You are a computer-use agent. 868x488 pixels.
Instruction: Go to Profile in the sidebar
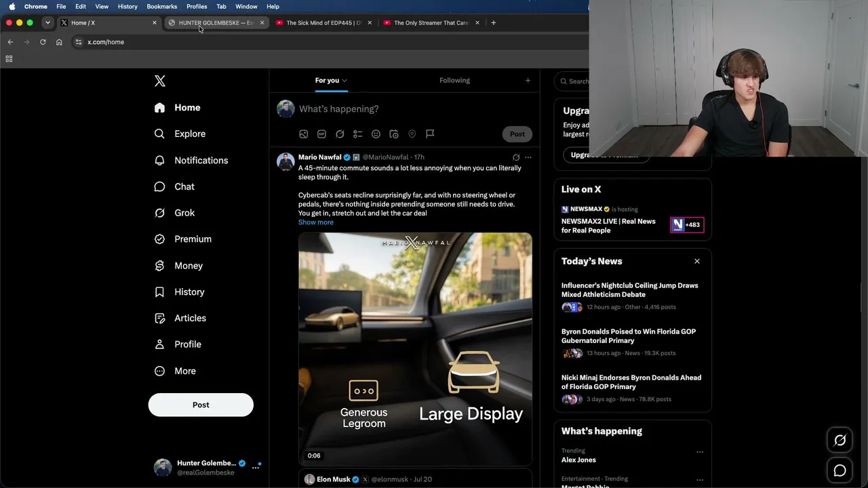[x=178, y=344]
